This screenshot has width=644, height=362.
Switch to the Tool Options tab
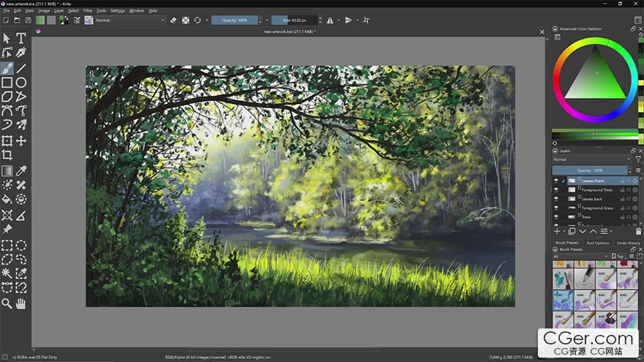[x=597, y=243]
